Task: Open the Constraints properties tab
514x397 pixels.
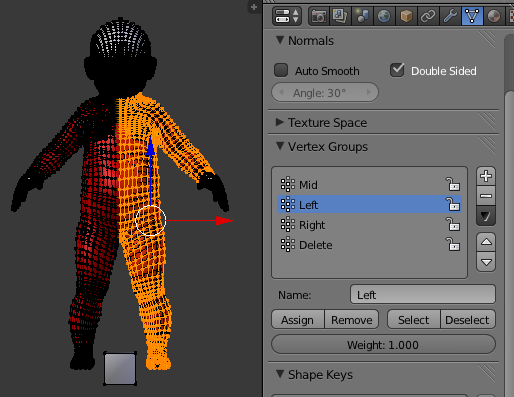Action: click(x=428, y=16)
